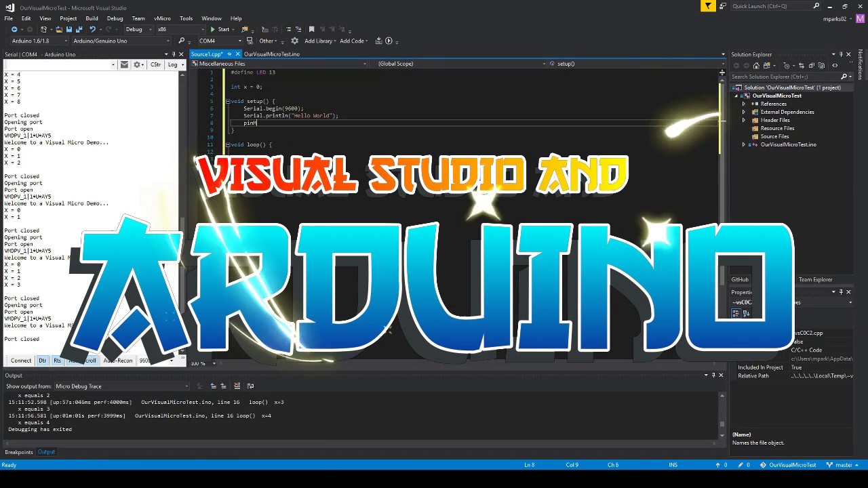Toggle the Dtr button in serial monitor

pos(42,361)
